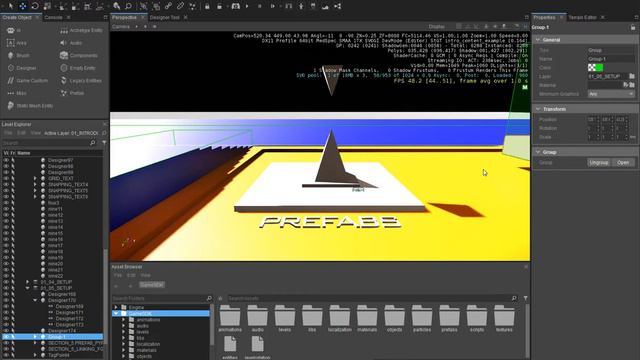Click the open padlock unlock icon in toolbar

click(x=220, y=6)
